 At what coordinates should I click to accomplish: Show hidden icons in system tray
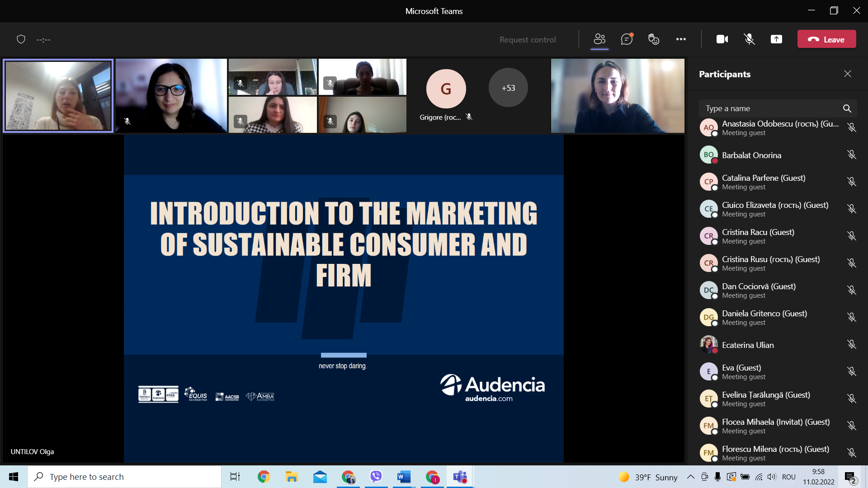point(690,477)
